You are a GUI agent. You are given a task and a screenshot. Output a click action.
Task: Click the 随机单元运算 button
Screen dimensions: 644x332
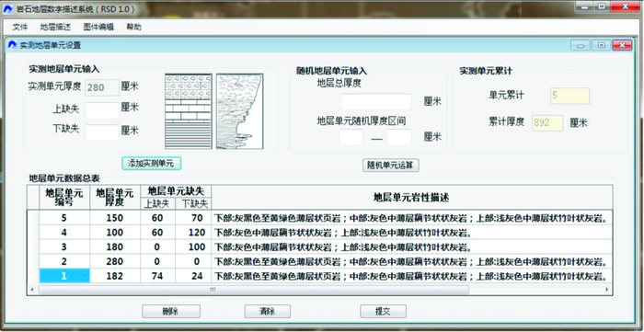(391, 166)
